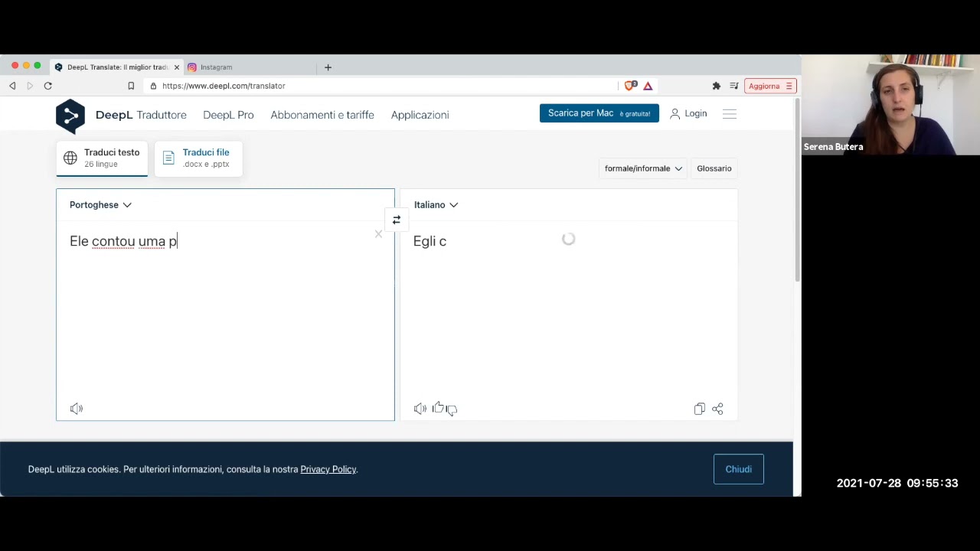Click the browser address bar URL

click(x=224, y=86)
